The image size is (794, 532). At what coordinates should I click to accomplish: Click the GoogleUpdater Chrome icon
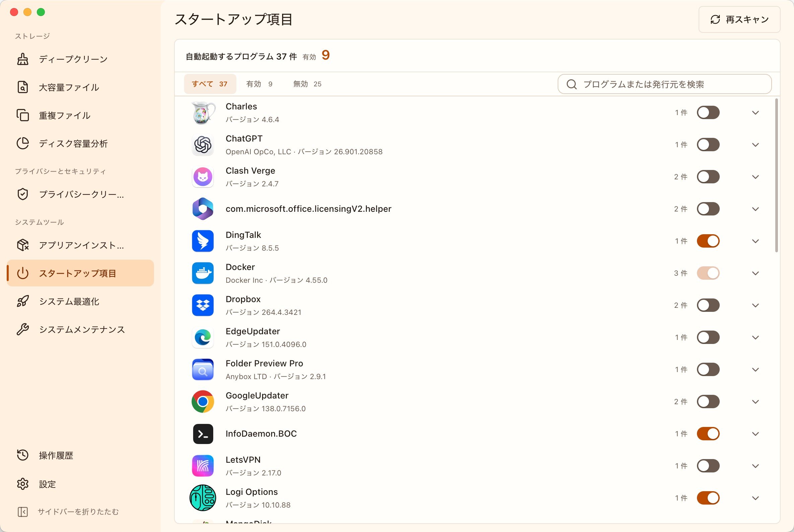(203, 402)
